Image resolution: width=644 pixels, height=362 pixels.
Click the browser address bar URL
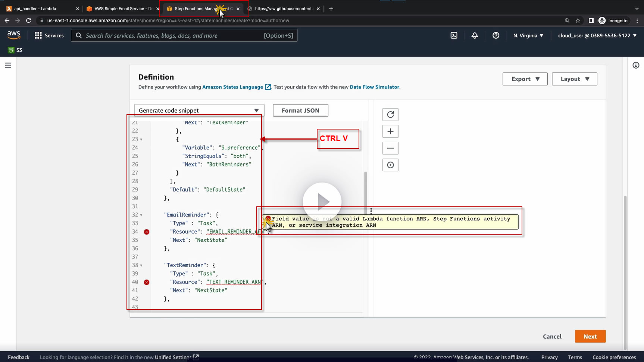[x=168, y=21]
